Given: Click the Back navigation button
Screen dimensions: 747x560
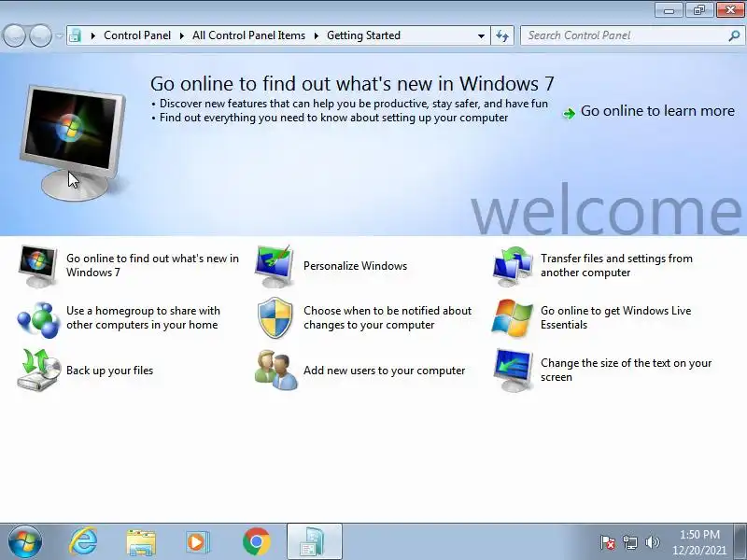Looking at the screenshot, I should point(14,35).
